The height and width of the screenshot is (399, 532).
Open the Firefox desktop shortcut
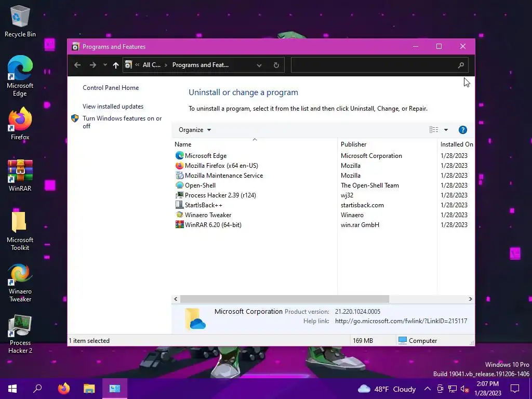(20, 124)
